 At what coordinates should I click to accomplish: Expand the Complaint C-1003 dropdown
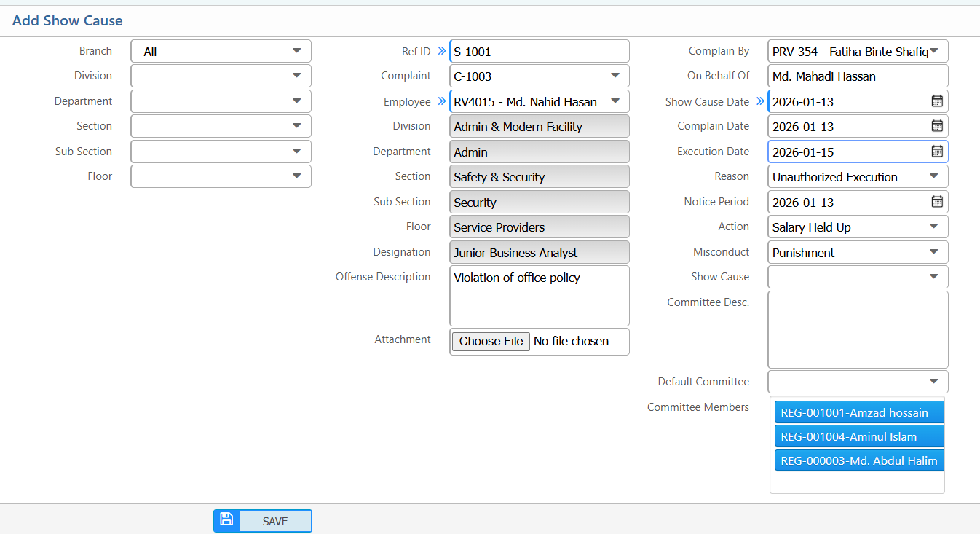(x=616, y=76)
